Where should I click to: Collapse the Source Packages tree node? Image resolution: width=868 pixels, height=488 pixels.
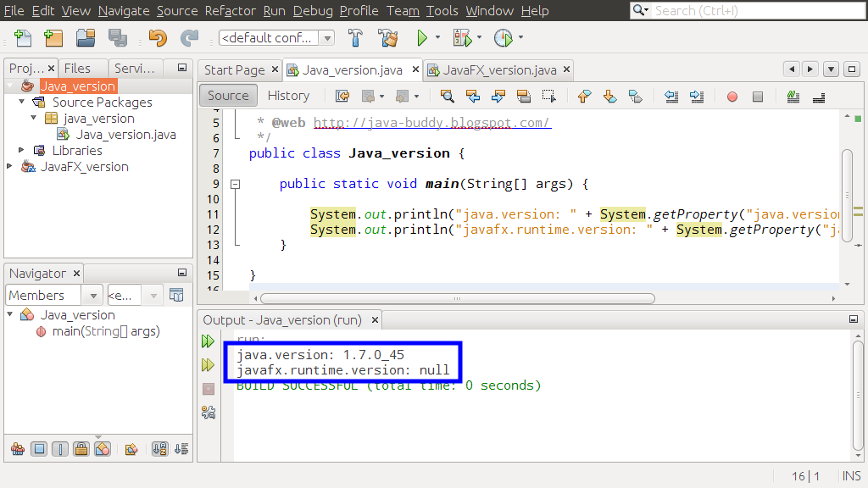pyautogui.click(x=21, y=102)
